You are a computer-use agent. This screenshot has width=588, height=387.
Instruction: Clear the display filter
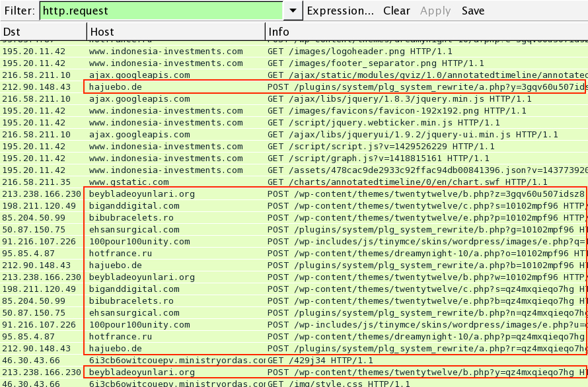pos(396,11)
